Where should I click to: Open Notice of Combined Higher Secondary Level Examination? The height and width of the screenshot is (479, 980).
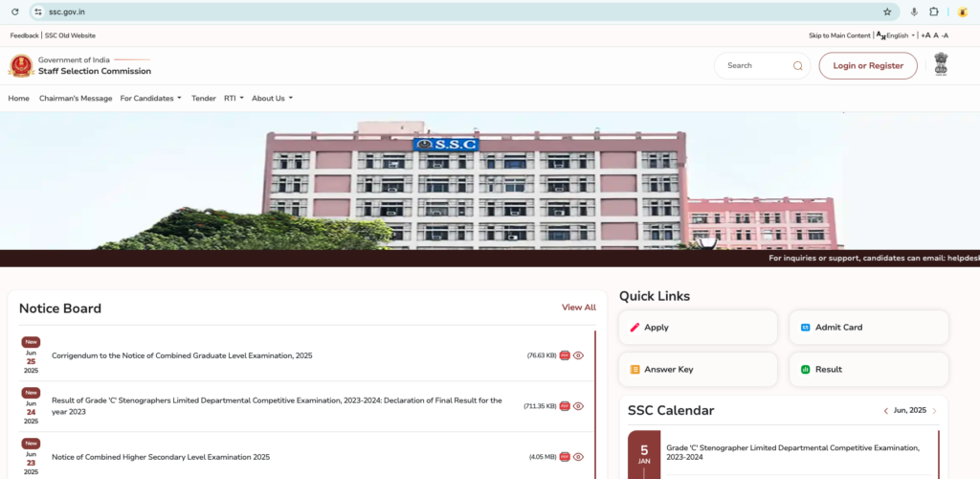[x=161, y=457]
